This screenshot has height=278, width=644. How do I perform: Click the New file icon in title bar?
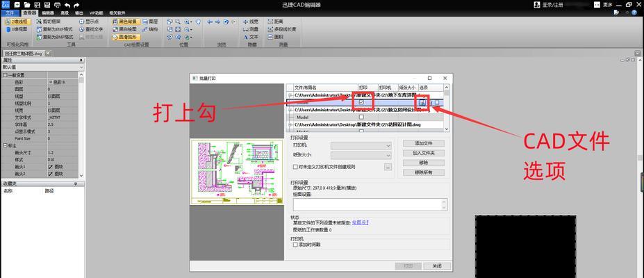pos(17,4)
